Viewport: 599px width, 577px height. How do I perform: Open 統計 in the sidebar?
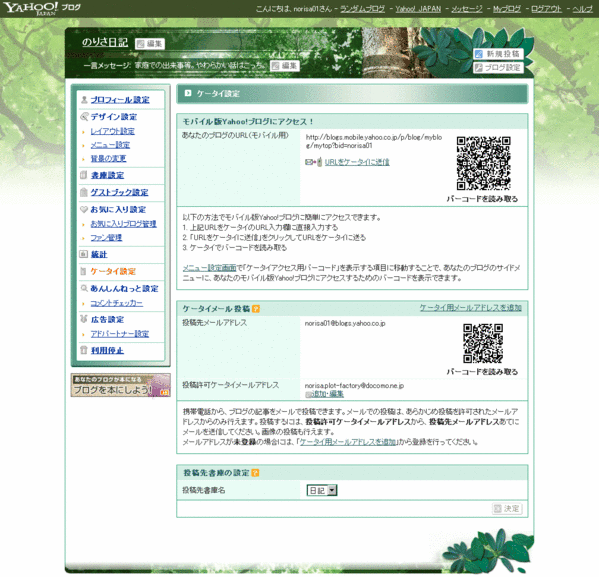99,254
